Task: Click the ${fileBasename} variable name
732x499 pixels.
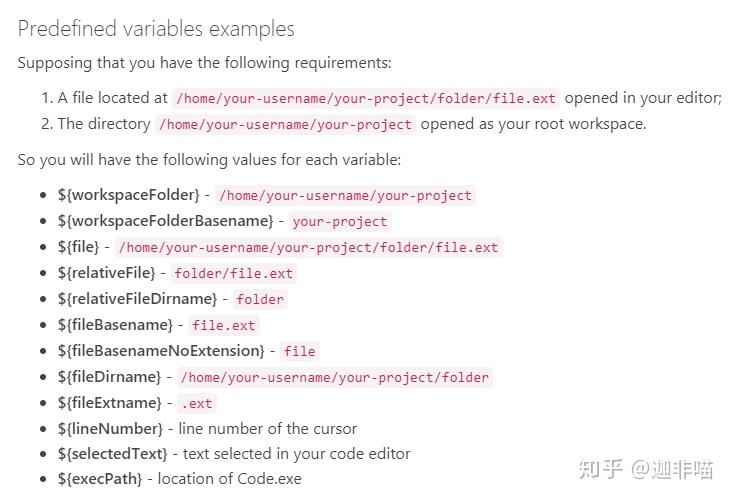Action: coord(115,325)
